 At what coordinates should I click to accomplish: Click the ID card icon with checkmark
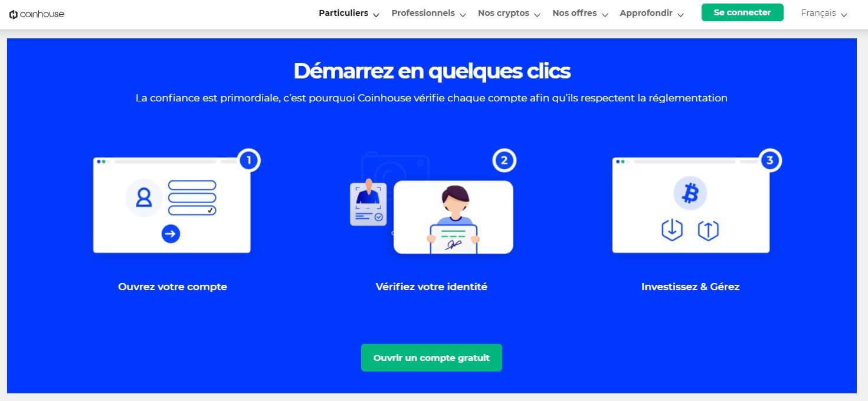(368, 204)
